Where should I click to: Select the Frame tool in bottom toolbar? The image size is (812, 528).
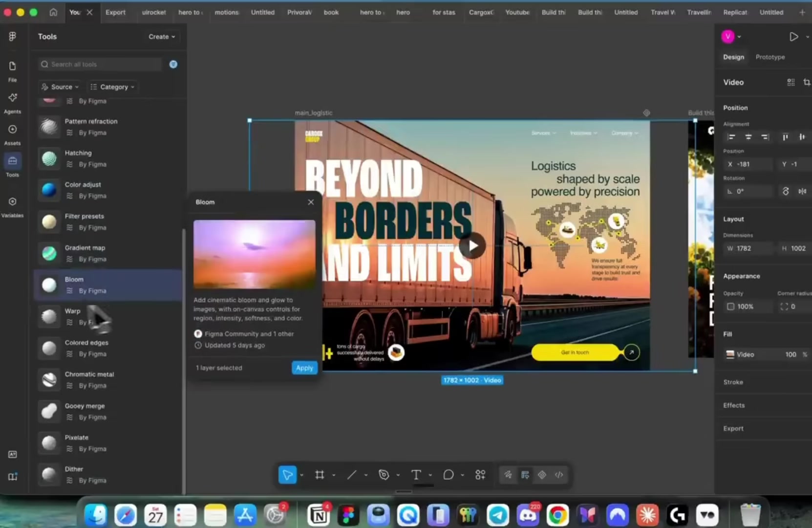[320, 475]
